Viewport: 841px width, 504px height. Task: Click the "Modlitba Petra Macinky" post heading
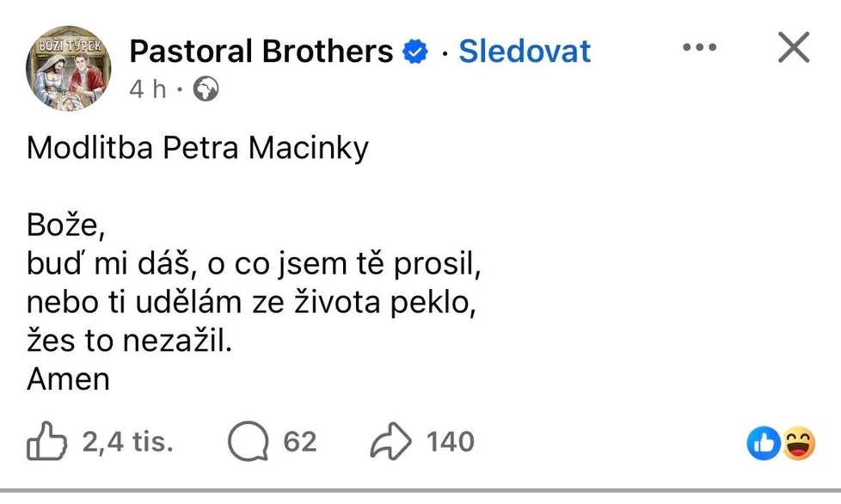198,149
